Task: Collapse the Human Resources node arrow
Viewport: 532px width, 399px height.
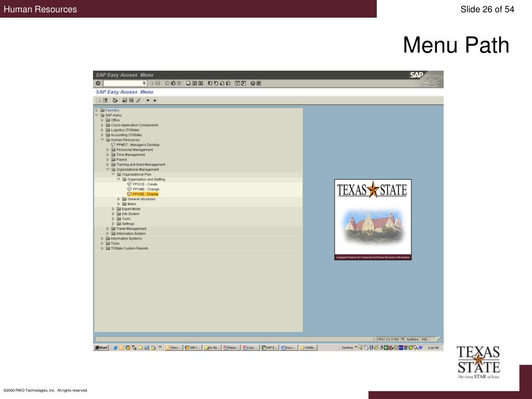Action: point(102,140)
